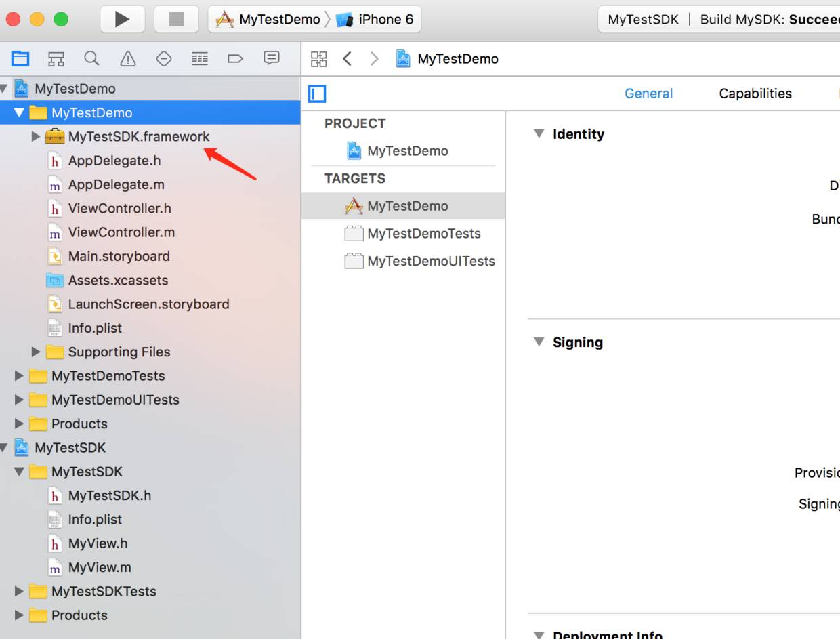Go back with the left chevron

(347, 59)
